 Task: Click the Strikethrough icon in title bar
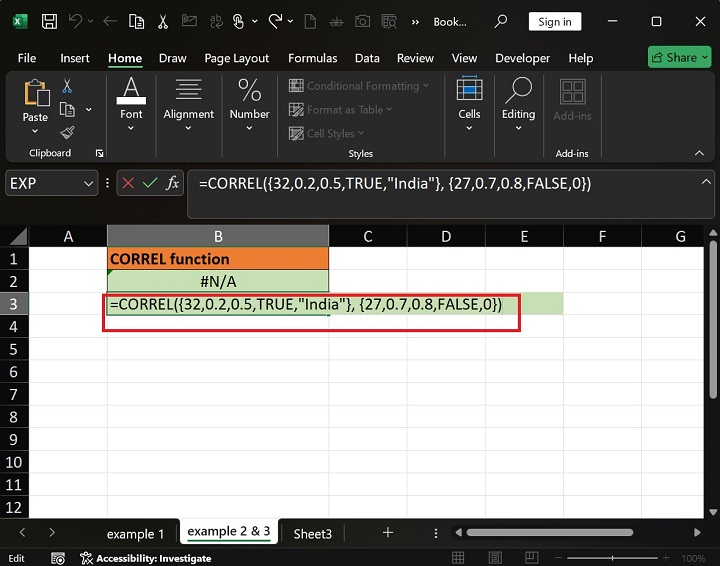point(336,22)
